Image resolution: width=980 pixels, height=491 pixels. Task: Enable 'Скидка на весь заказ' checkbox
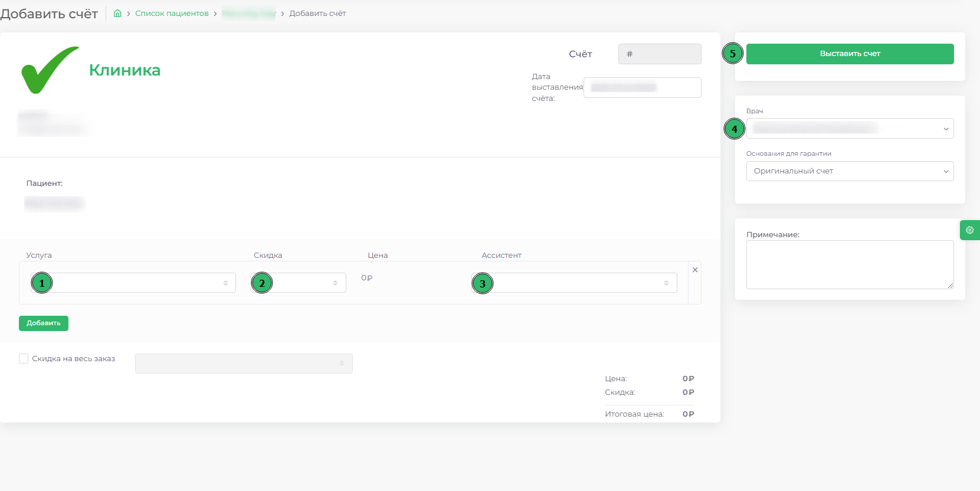tap(24, 359)
